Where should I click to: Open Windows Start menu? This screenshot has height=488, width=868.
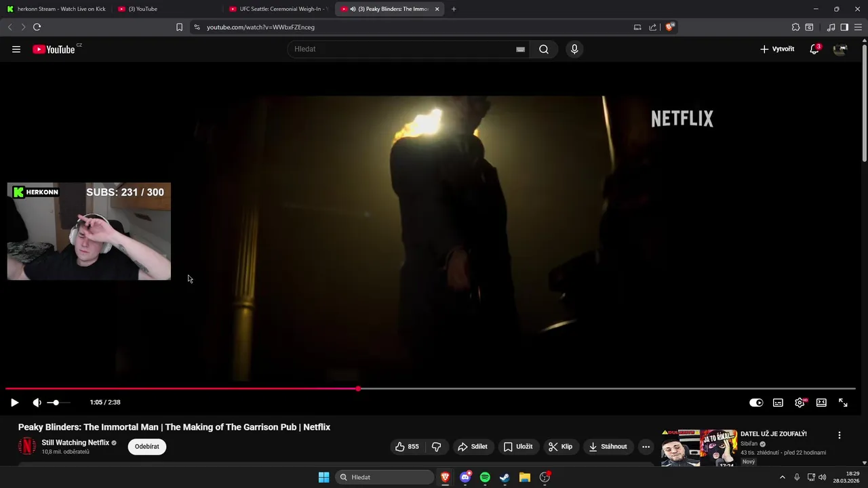[324, 477]
